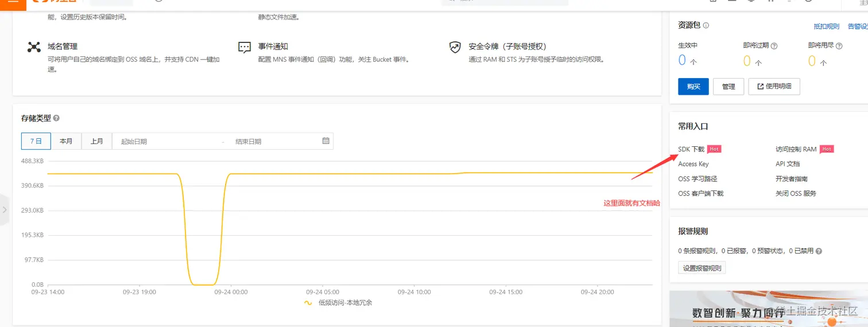Screen dimensions: 868x327
Task: Click the 事件通知 chat bubble icon
Action: tap(245, 47)
